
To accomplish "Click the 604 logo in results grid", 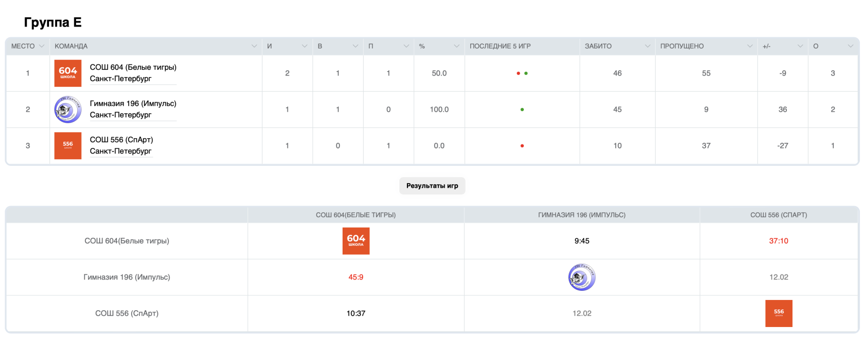I will click(x=356, y=241).
